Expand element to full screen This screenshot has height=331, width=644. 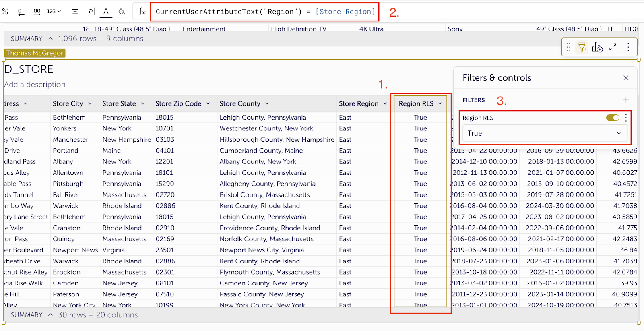(x=613, y=48)
